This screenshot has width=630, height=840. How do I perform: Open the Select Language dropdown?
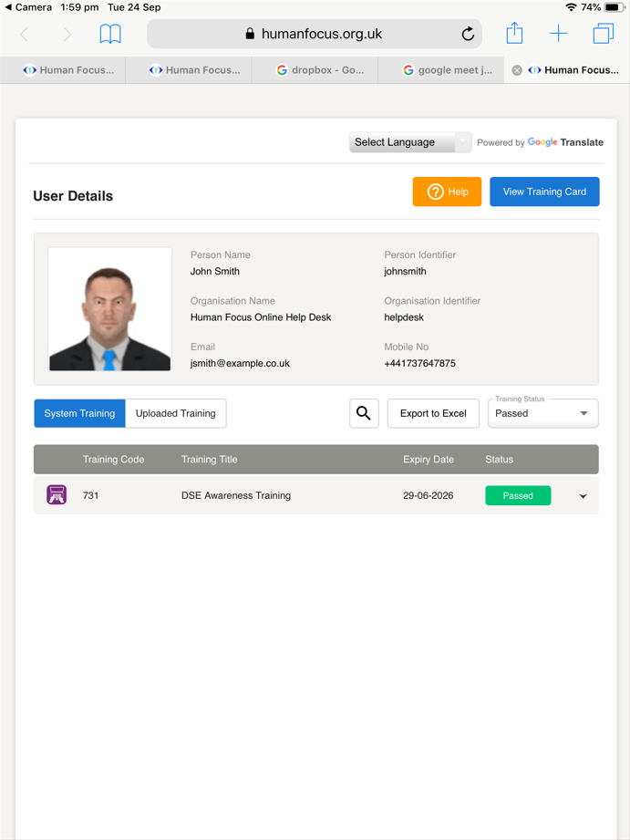pos(409,142)
